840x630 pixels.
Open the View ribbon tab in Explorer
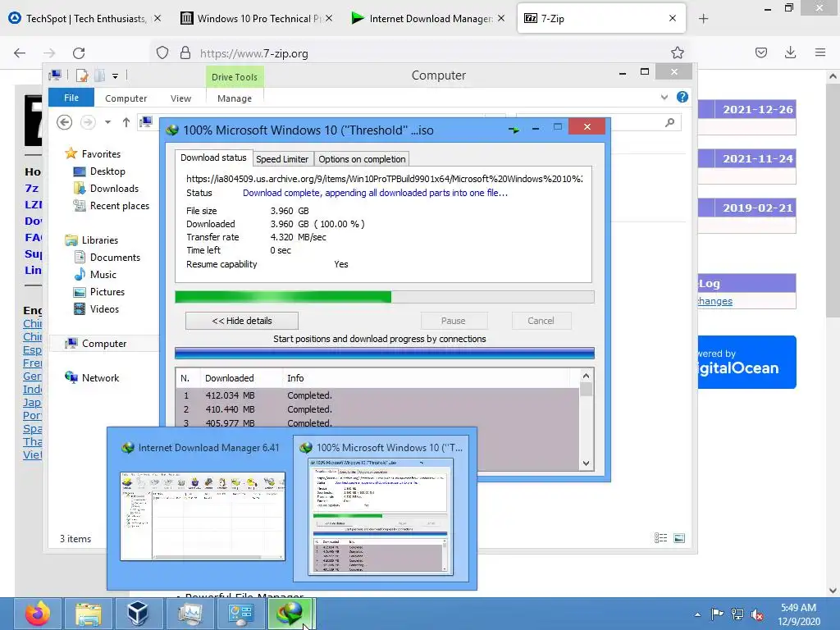pyautogui.click(x=180, y=98)
